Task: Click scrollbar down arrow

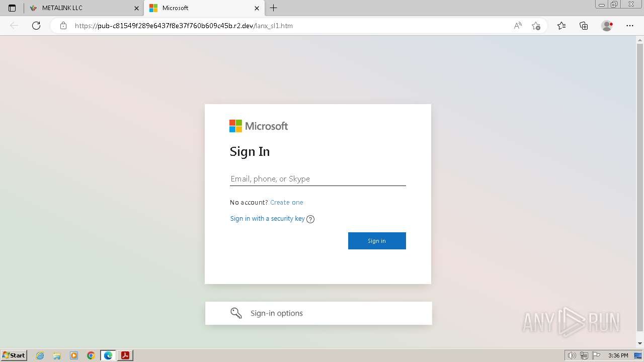Action: tap(640, 343)
